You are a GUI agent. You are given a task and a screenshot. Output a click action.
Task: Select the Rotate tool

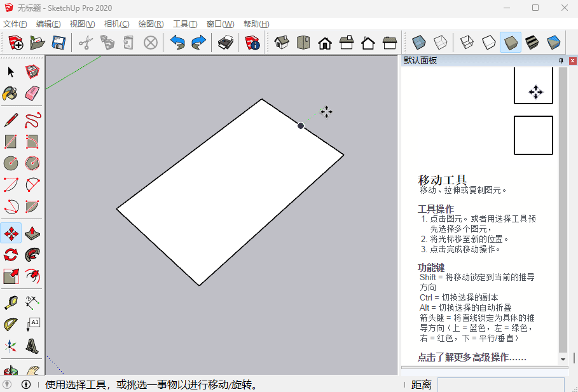11,255
